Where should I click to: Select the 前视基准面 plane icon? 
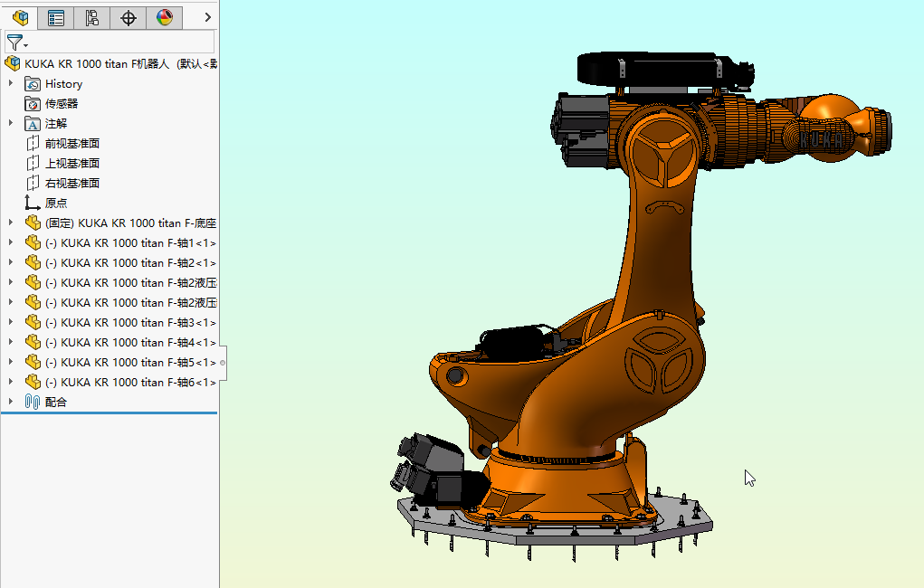coord(33,143)
